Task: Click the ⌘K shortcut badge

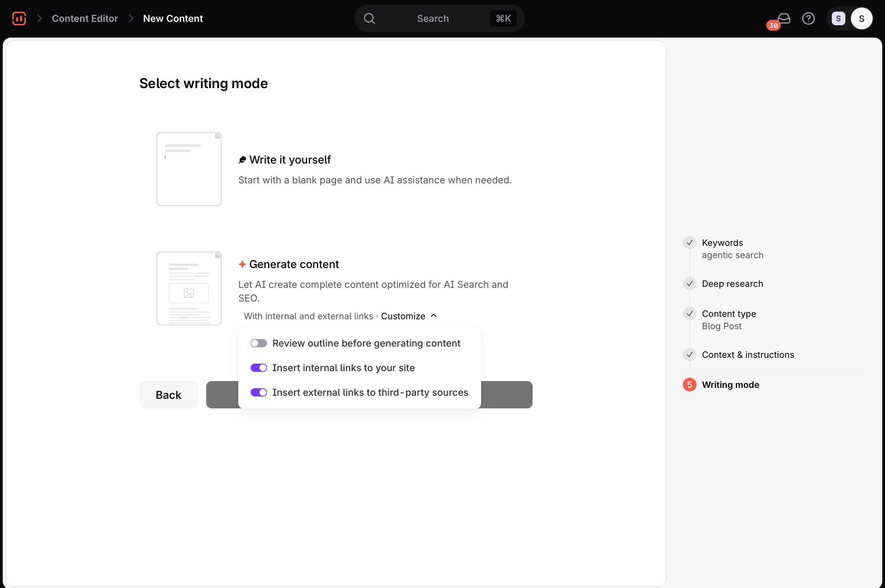Action: pos(503,18)
